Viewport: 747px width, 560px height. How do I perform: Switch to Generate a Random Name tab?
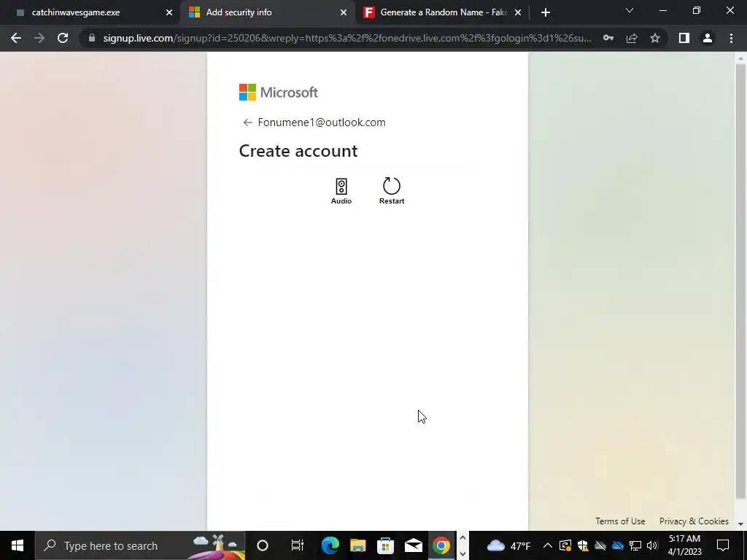[x=442, y=12]
